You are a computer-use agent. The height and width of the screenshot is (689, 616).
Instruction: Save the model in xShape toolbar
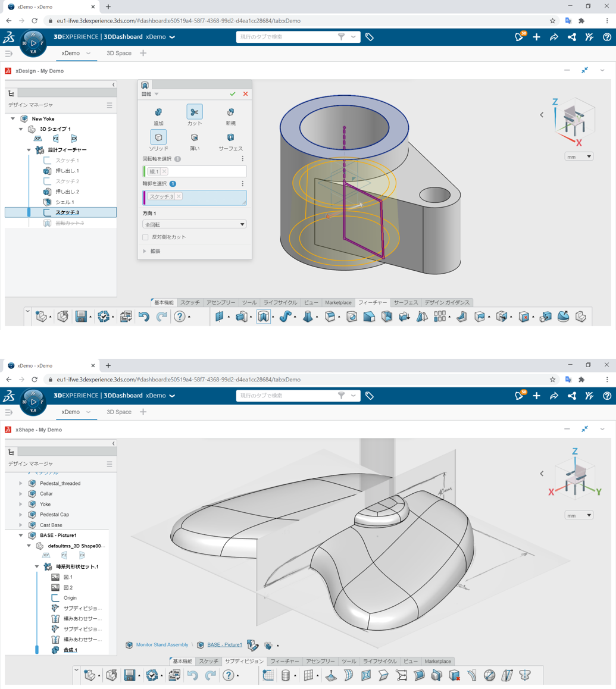tap(129, 675)
